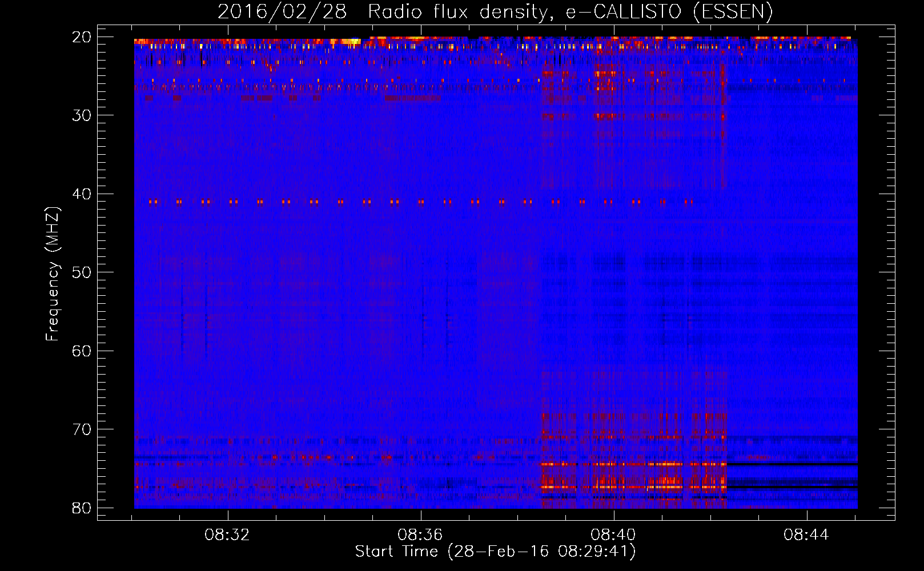Click the 80 MHz frequency tick label
The width and height of the screenshot is (924, 571).
(82, 508)
